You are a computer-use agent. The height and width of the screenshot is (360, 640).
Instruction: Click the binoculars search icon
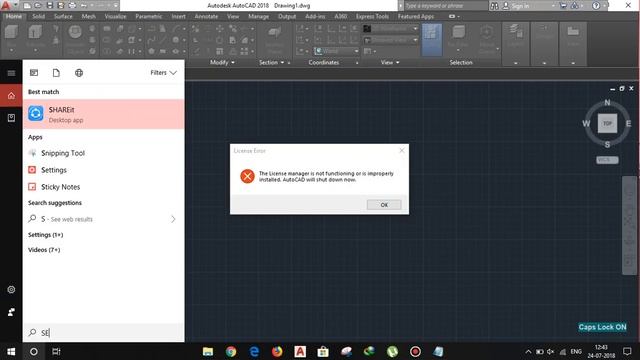pyautogui.click(x=494, y=6)
